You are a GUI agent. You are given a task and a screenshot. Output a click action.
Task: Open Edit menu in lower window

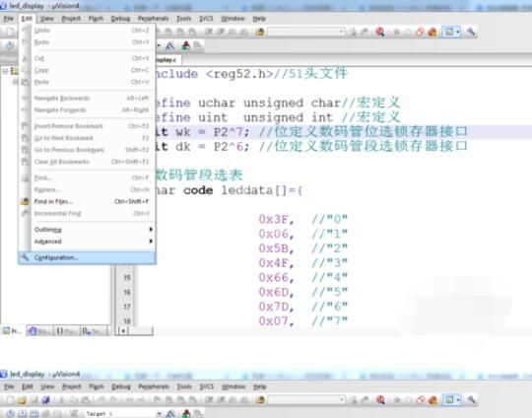tap(28, 386)
